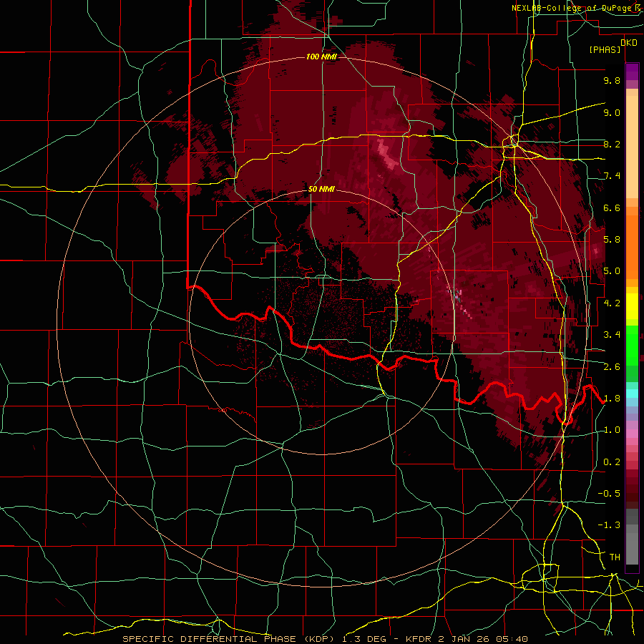
Task: Click the 0.2 value on the color scale
Action: click(612, 462)
